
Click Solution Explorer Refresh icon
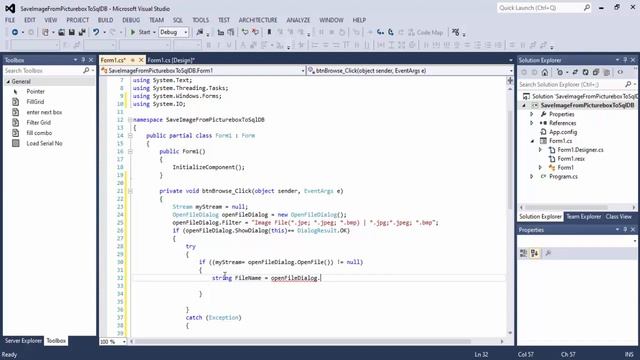[586, 73]
